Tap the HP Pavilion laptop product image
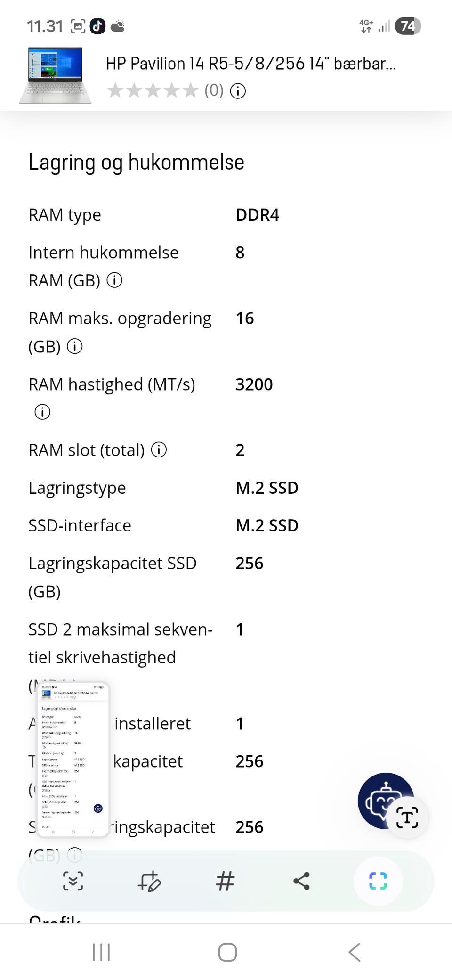The height and width of the screenshot is (980, 452). pyautogui.click(x=56, y=75)
